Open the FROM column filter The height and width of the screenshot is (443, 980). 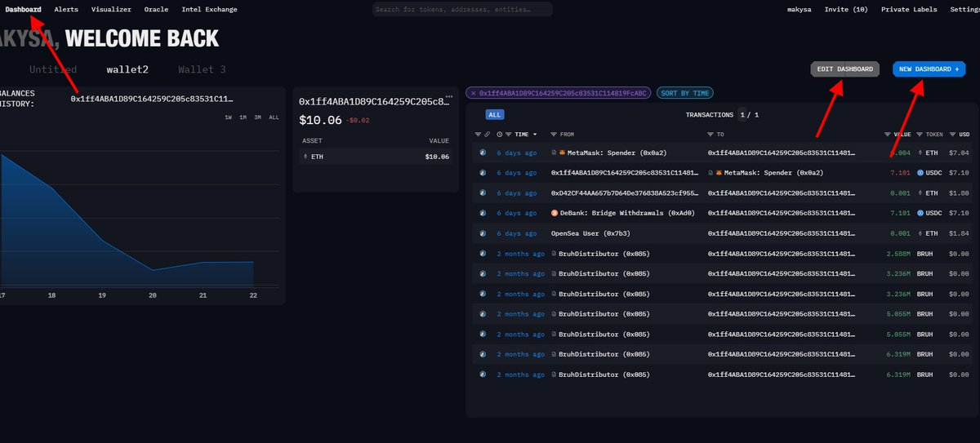(x=555, y=134)
